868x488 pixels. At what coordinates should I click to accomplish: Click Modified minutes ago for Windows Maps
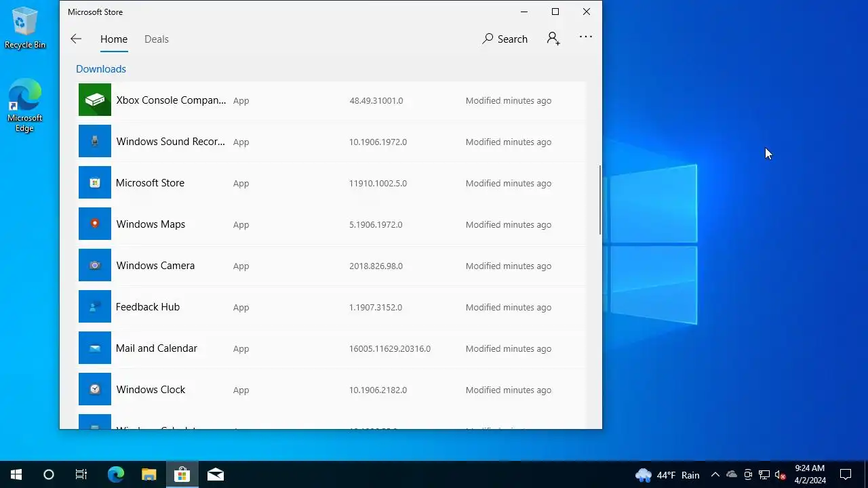[x=509, y=225]
